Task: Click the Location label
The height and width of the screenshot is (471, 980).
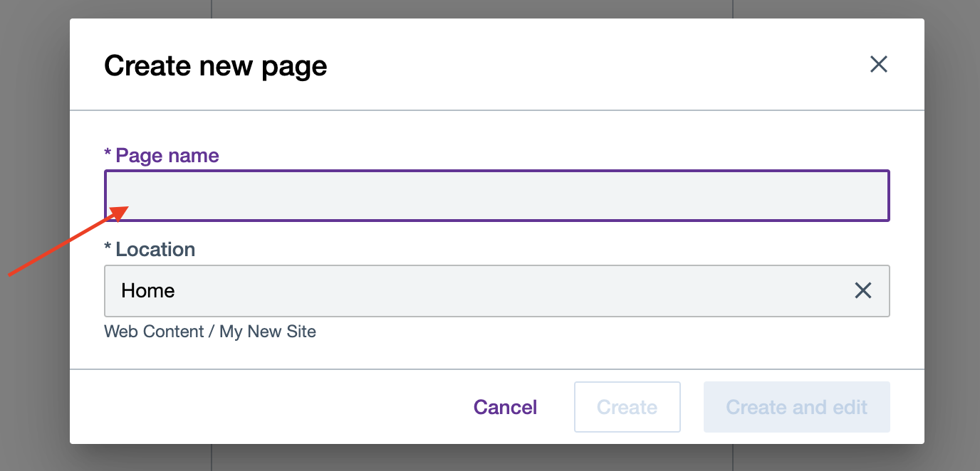Action: pos(150,249)
